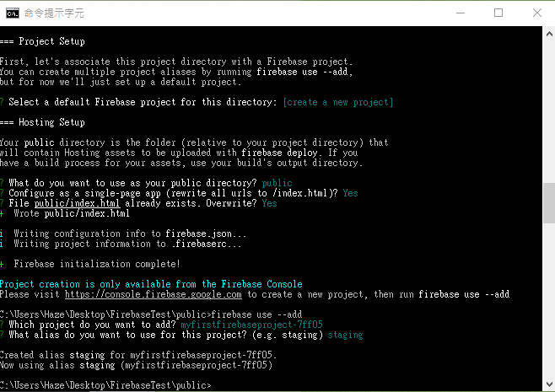Click the [create a new project] option text

[x=338, y=102]
